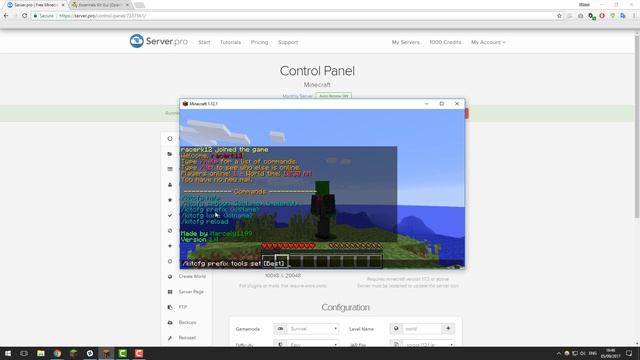
Task: Open the red Camtasia recorder taskbar icon
Action: (x=139, y=353)
